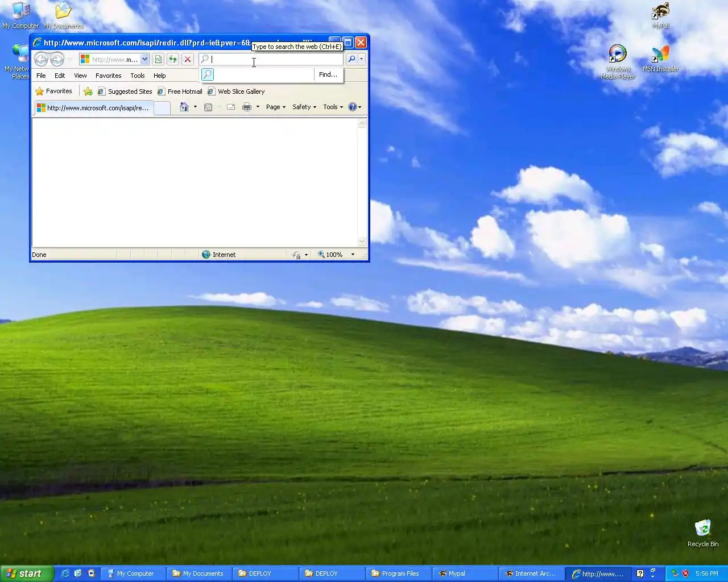728x582 pixels.
Task: Select the My Computer desktop icon
Action: click(x=20, y=15)
